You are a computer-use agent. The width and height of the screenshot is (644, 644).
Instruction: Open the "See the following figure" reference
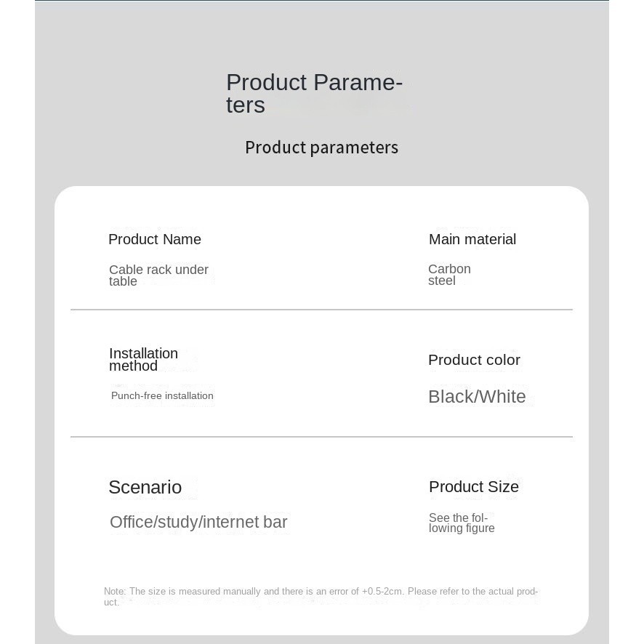tap(462, 523)
